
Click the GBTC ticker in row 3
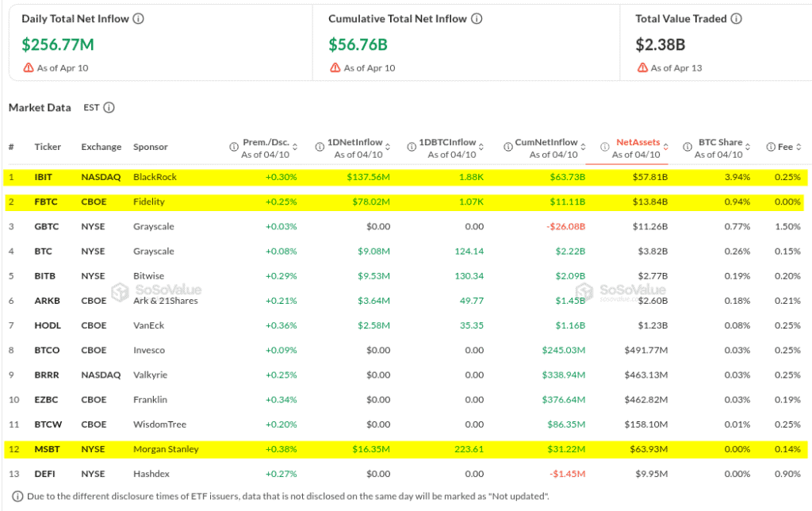point(45,227)
